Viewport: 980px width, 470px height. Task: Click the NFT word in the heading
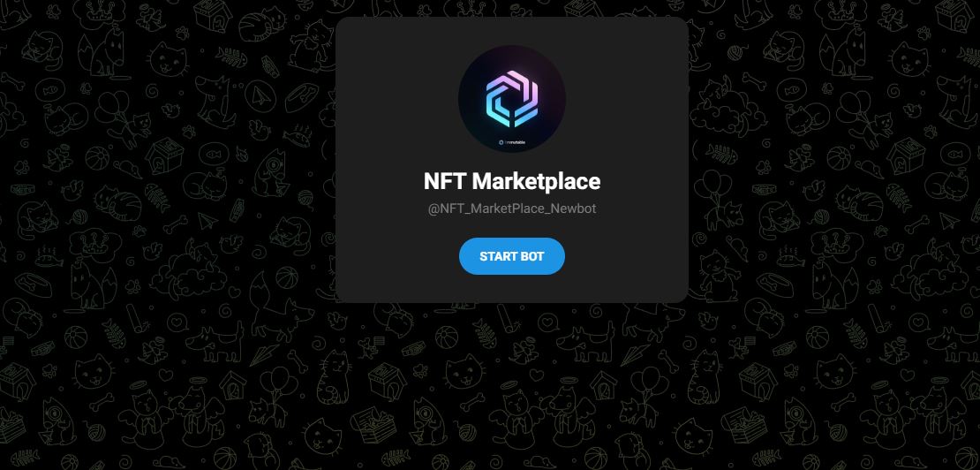(444, 181)
